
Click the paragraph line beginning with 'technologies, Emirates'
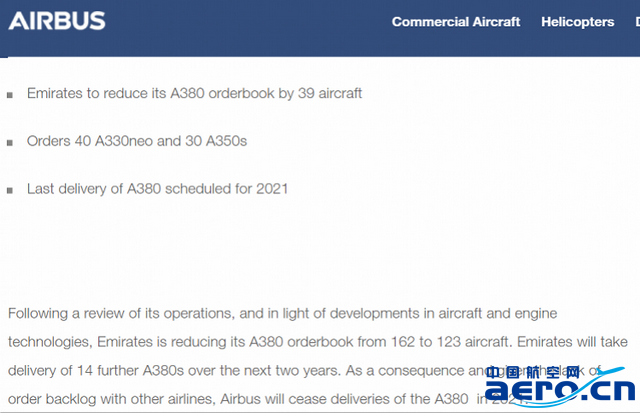(318, 342)
